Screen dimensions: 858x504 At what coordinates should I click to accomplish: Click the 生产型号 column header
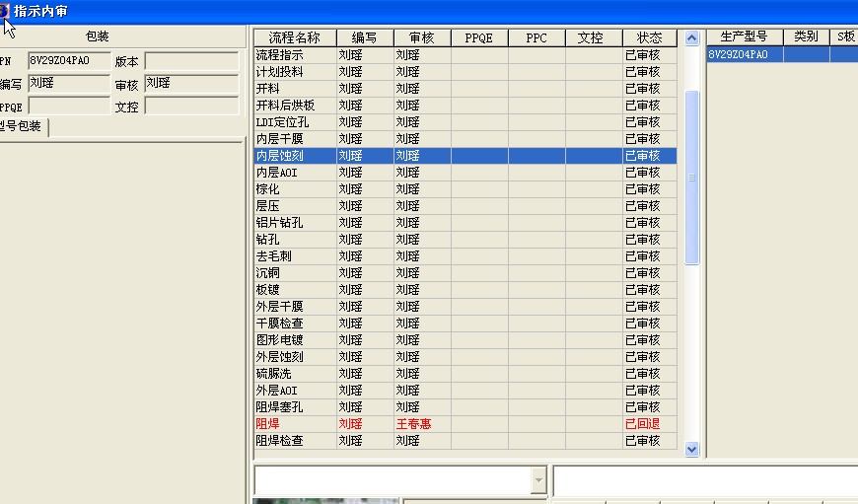coord(745,36)
